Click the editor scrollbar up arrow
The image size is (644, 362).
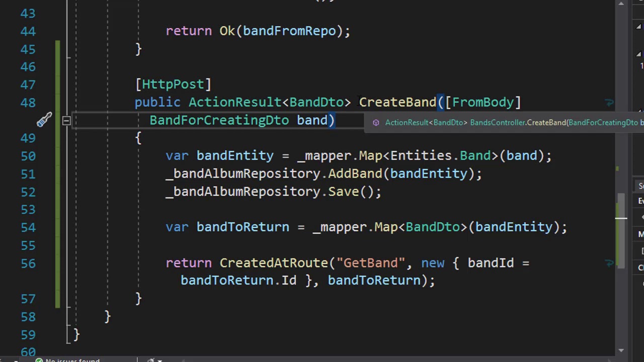tap(621, 4)
